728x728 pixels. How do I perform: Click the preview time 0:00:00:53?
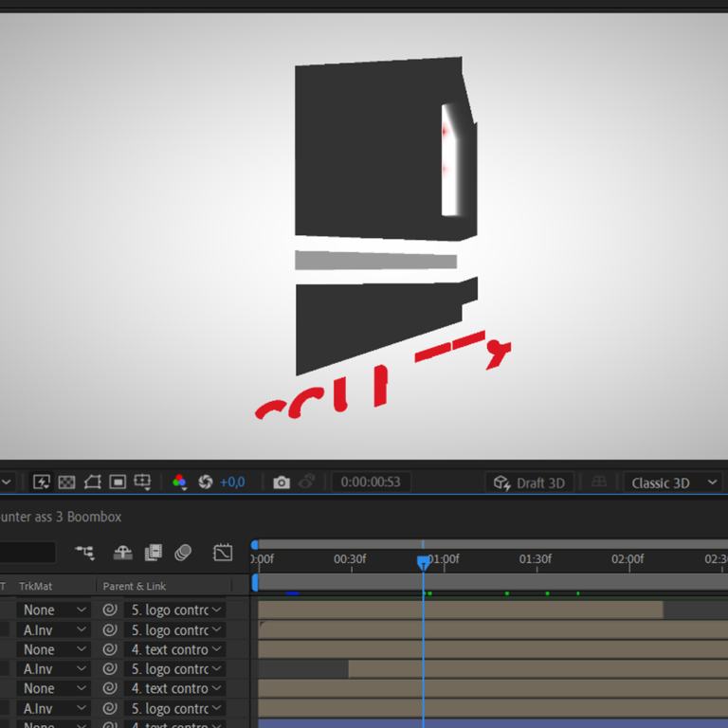click(371, 482)
